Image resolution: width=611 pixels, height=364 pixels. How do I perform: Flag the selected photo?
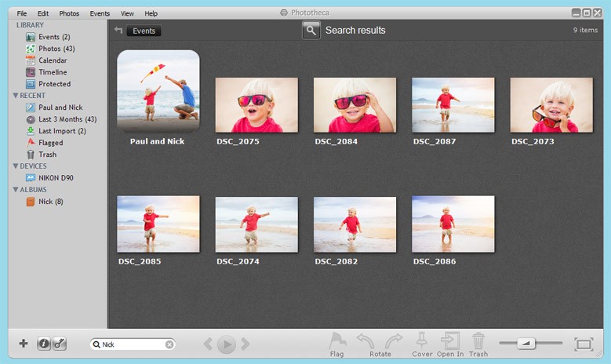(337, 344)
